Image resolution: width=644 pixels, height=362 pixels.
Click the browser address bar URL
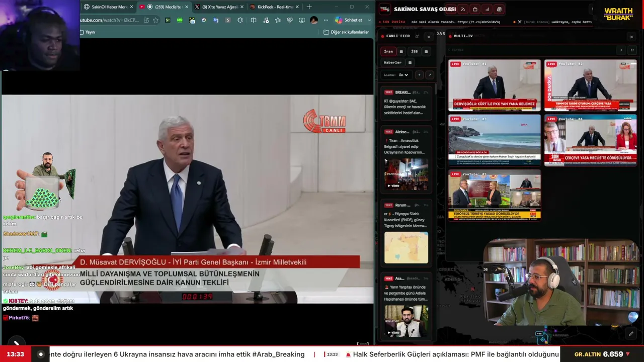[110, 20]
